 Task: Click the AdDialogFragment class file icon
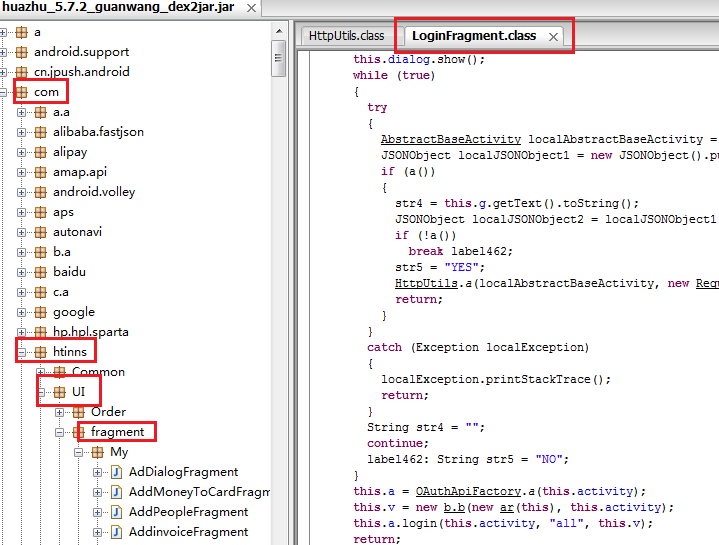(116, 473)
